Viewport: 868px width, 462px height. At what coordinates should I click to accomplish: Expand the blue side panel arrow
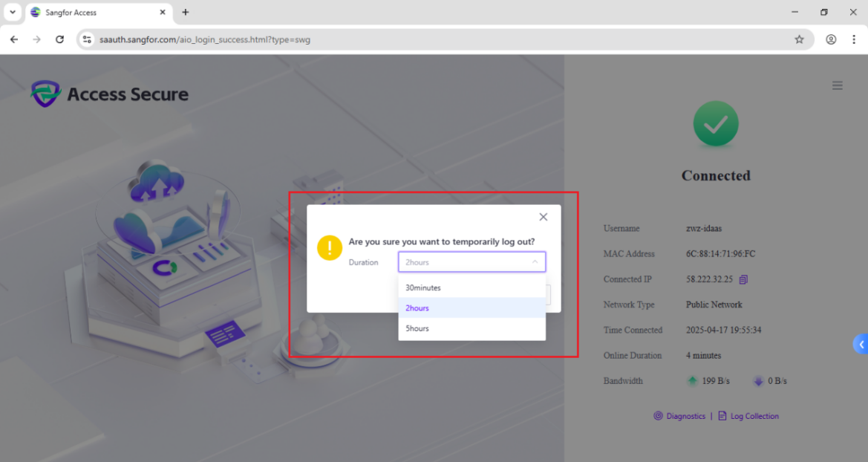[x=861, y=344]
